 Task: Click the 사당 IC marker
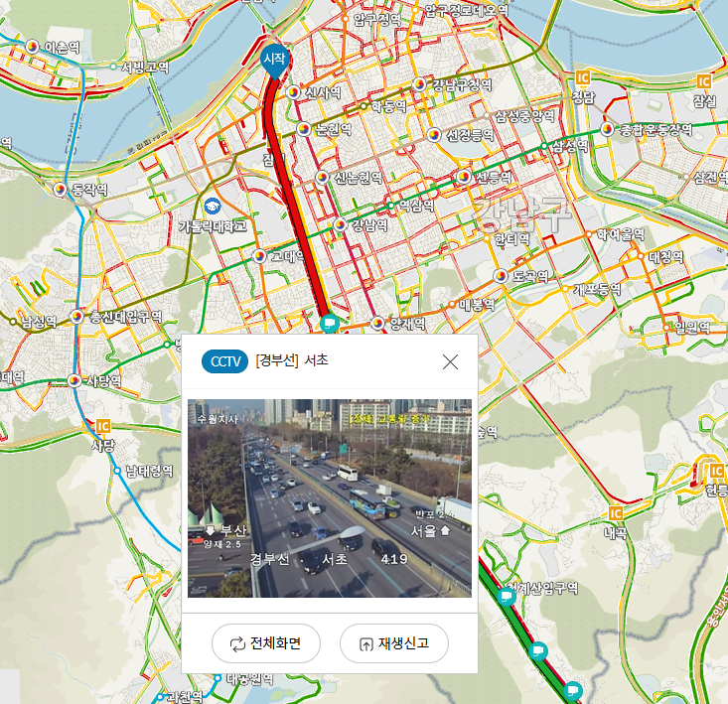103,426
